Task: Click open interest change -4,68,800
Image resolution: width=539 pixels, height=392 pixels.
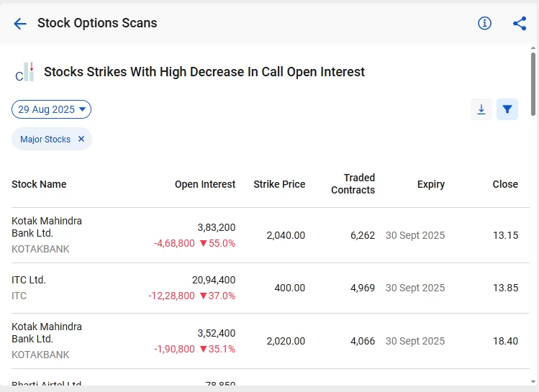Action: (174, 243)
